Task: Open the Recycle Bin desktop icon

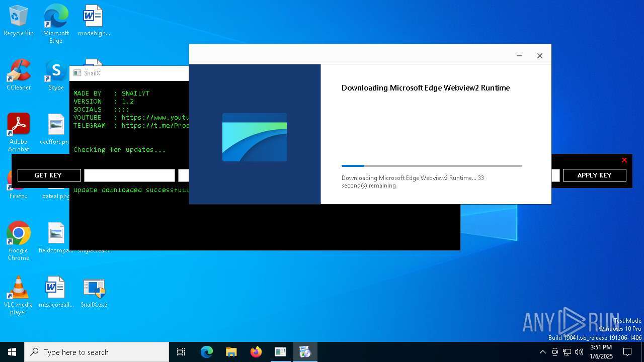Action: point(19,21)
